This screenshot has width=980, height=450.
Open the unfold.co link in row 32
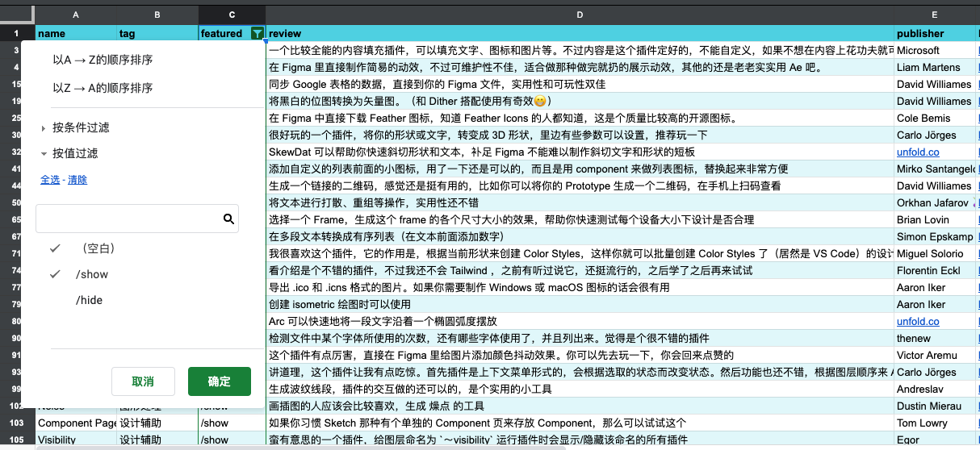click(918, 152)
